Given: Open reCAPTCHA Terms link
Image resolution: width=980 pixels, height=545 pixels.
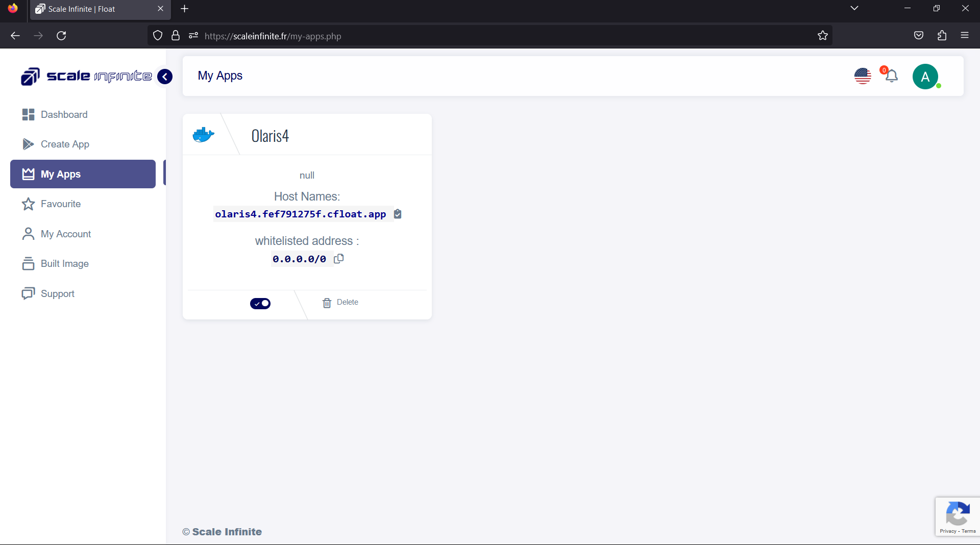Looking at the screenshot, I should pyautogui.click(x=969, y=531).
